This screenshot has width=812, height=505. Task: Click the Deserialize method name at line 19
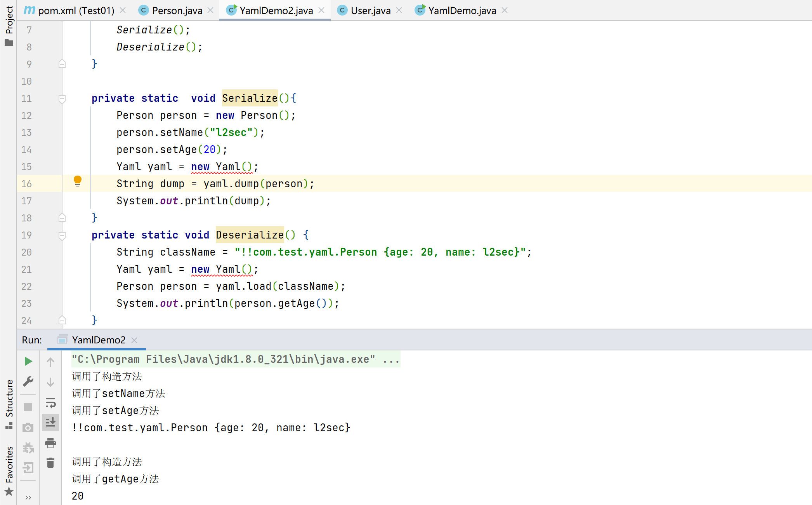click(250, 235)
